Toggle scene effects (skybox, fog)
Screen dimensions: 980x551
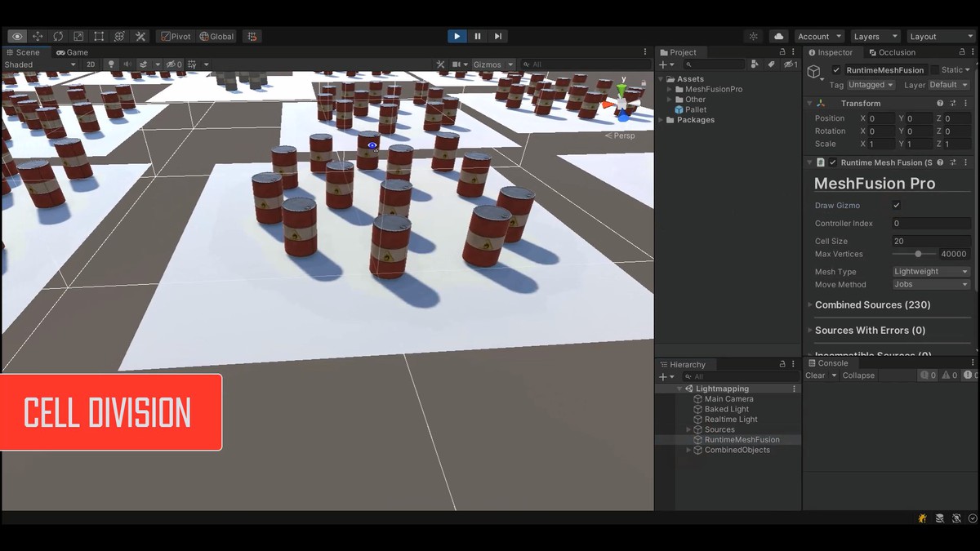click(x=143, y=64)
